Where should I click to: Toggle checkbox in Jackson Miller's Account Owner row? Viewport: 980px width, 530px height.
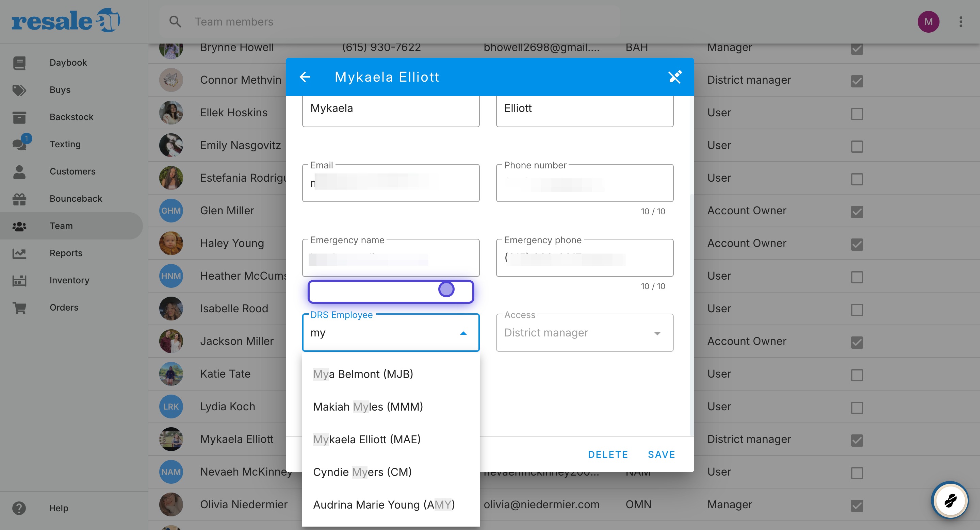pyautogui.click(x=857, y=343)
